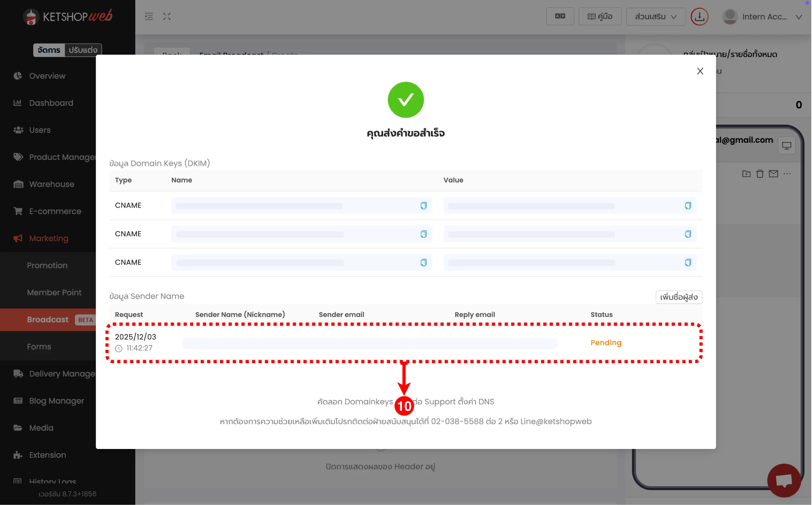Open the คู่มือ manual button
Image resolution: width=812 pixels, height=505 pixels.
click(600, 17)
